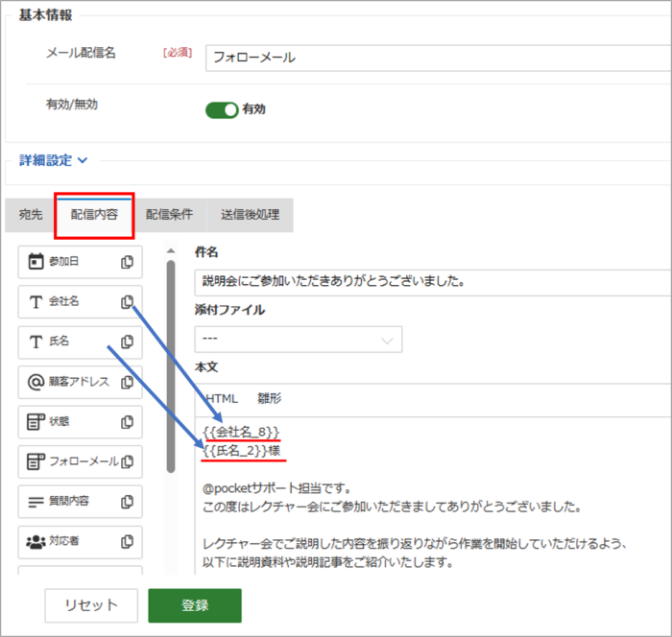This screenshot has width=672, height=637.
Task: Click the レクチャー会にご参加 thank-you line in body
Action: point(392,507)
